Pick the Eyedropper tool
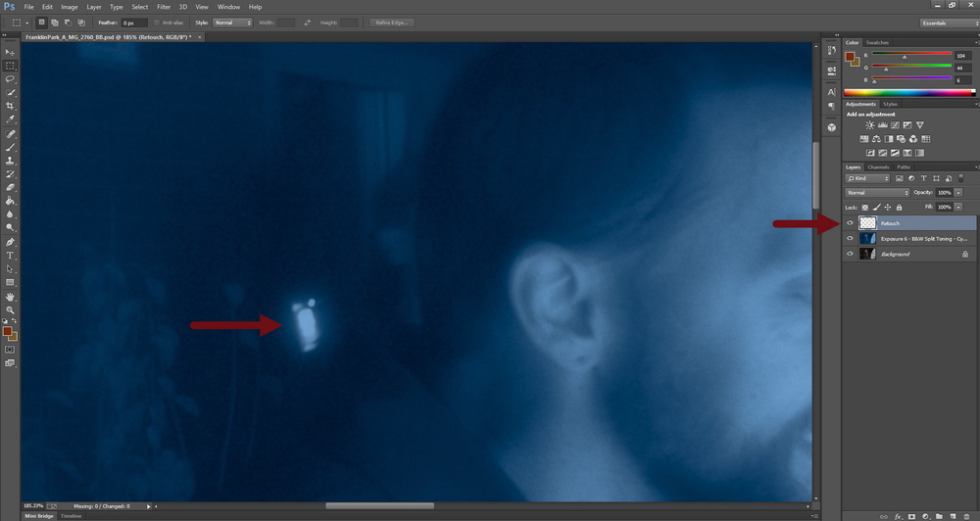This screenshot has height=521, width=980. coord(10,119)
